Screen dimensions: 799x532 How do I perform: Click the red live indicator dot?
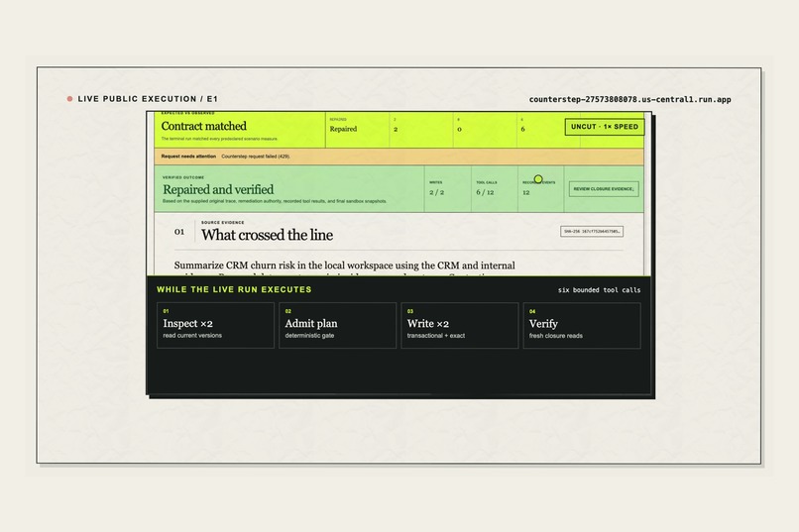(x=69, y=99)
